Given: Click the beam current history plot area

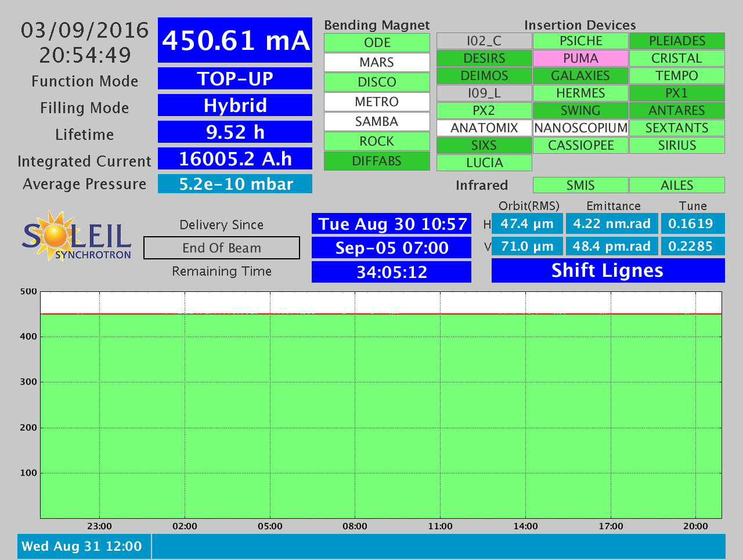Looking at the screenshot, I should point(381,405).
